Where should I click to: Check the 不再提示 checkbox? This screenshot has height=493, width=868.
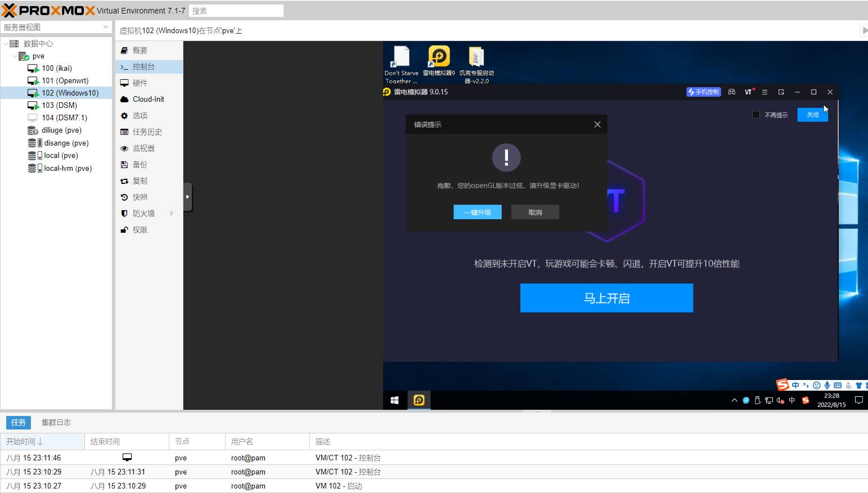pyautogui.click(x=756, y=115)
